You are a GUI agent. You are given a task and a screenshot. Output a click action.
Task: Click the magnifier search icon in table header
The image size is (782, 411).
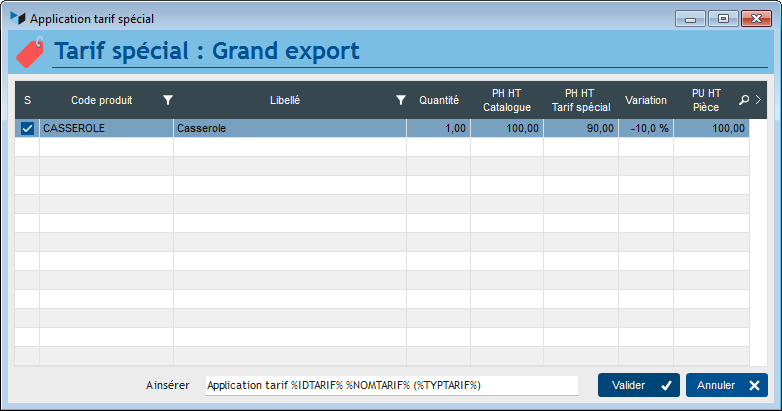coord(743,100)
